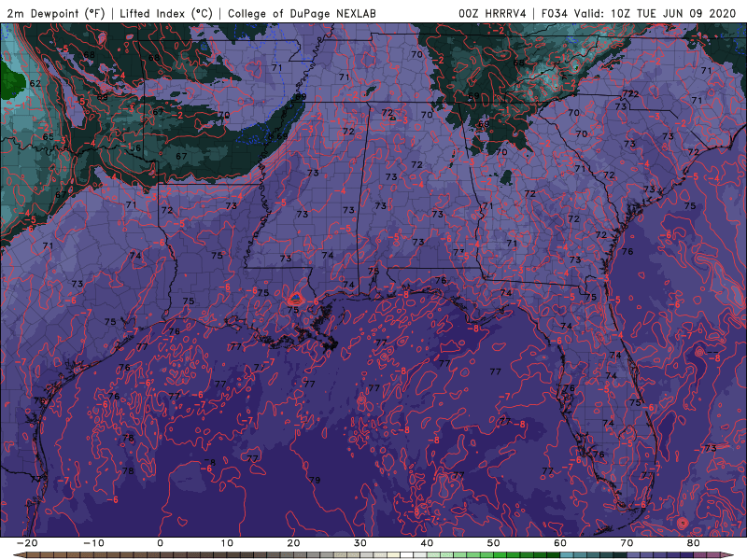Click the '30' color scale label
This screenshot has width=747, height=560.
[x=360, y=543]
